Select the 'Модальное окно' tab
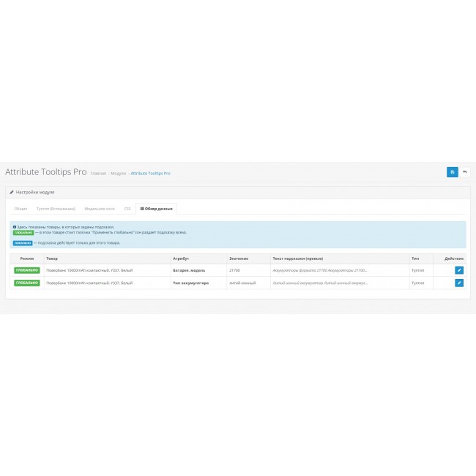The height and width of the screenshot is (476, 476). [x=99, y=209]
